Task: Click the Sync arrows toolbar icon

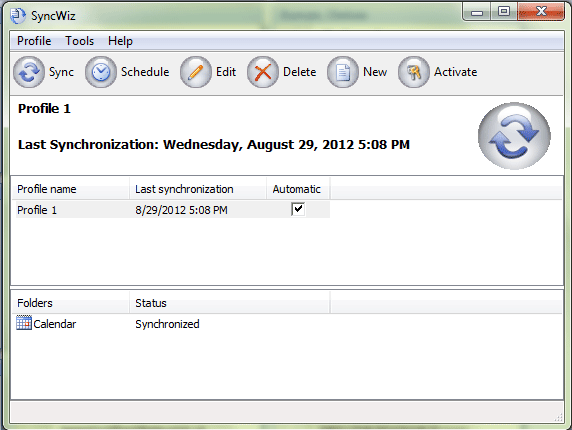Action: click(29, 72)
